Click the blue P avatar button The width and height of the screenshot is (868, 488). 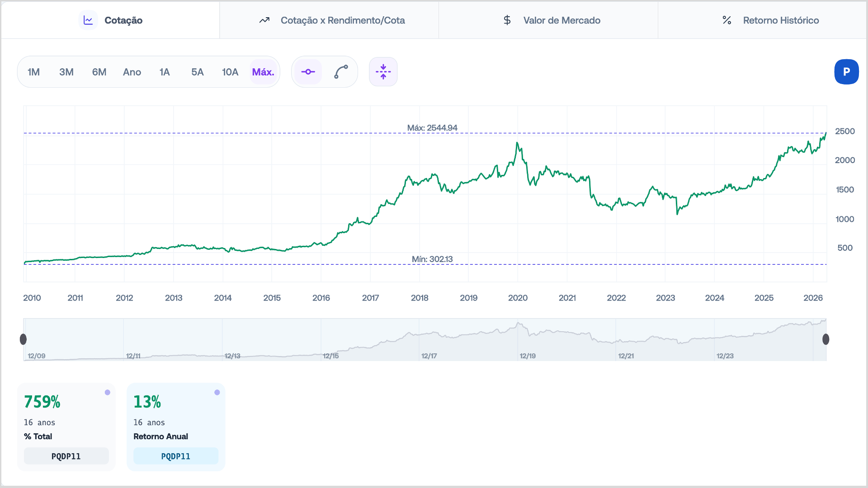(x=846, y=72)
